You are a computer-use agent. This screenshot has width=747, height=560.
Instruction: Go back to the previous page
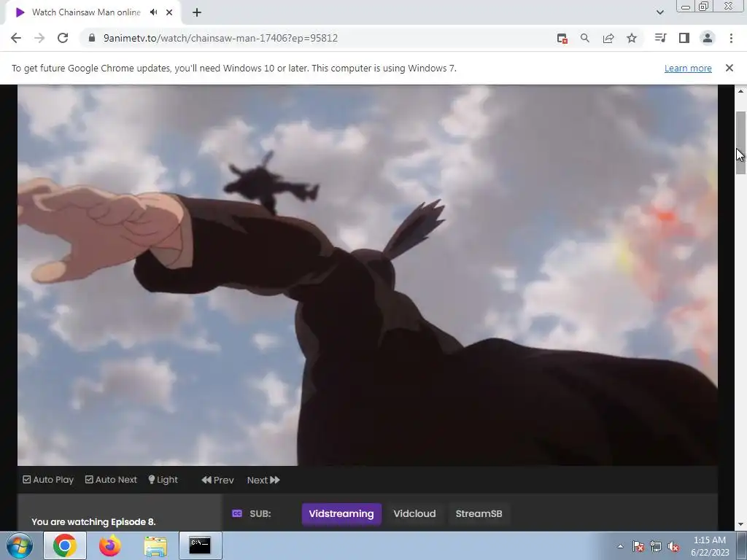pyautogui.click(x=16, y=38)
